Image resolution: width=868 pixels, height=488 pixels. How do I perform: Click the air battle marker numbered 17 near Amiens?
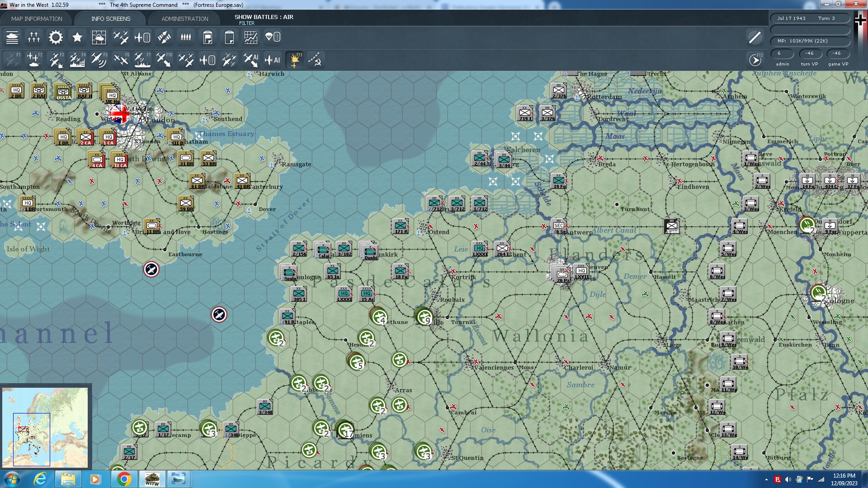pyautogui.click(x=346, y=430)
